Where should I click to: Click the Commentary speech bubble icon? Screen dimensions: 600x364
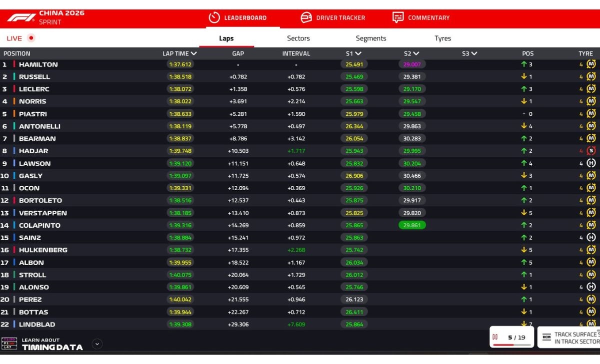point(398,17)
